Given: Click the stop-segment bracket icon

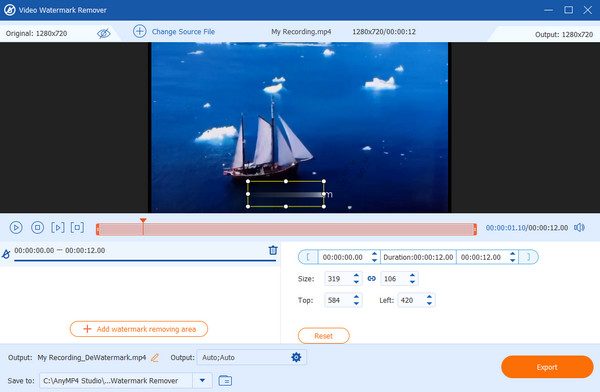Looking at the screenshot, I should point(77,228).
